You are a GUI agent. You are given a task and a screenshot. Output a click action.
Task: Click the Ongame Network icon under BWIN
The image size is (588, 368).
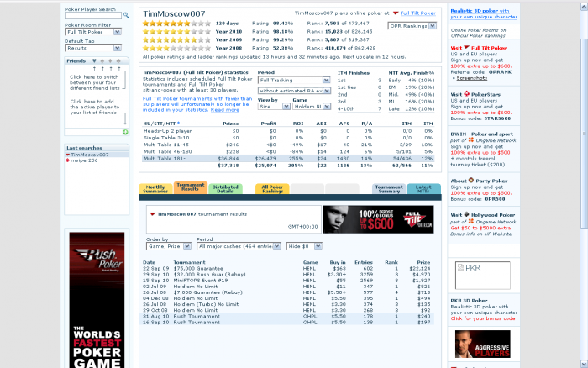[471, 140]
